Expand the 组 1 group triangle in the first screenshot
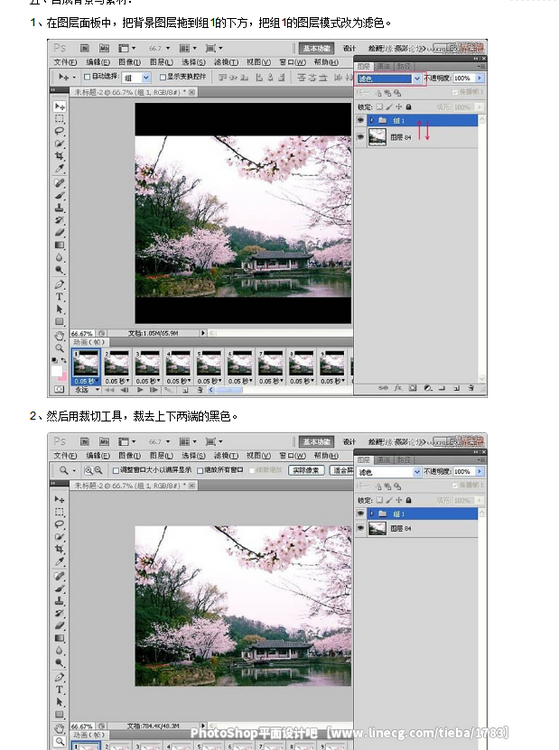The height and width of the screenshot is (750, 559). coord(372,121)
